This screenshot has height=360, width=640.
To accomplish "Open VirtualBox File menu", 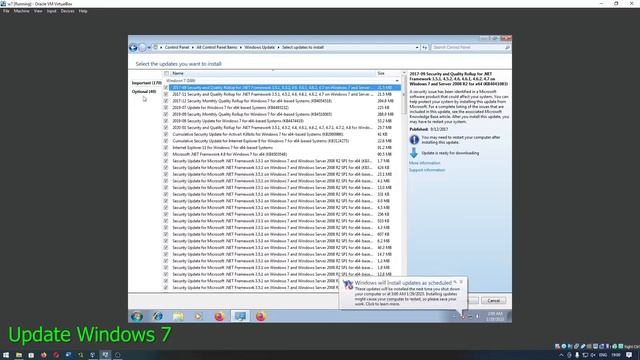I will (x=6, y=11).
